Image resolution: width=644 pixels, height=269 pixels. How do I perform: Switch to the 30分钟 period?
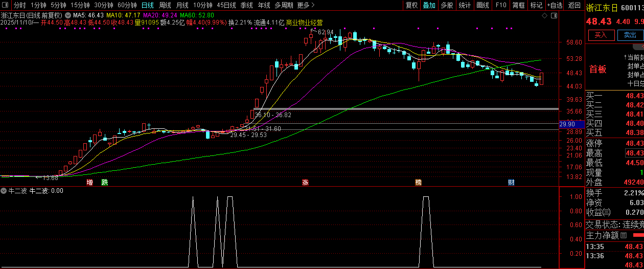104,5
